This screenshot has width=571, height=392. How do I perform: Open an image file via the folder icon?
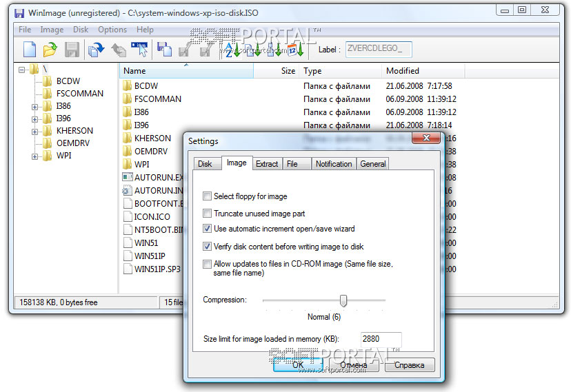tap(50, 50)
